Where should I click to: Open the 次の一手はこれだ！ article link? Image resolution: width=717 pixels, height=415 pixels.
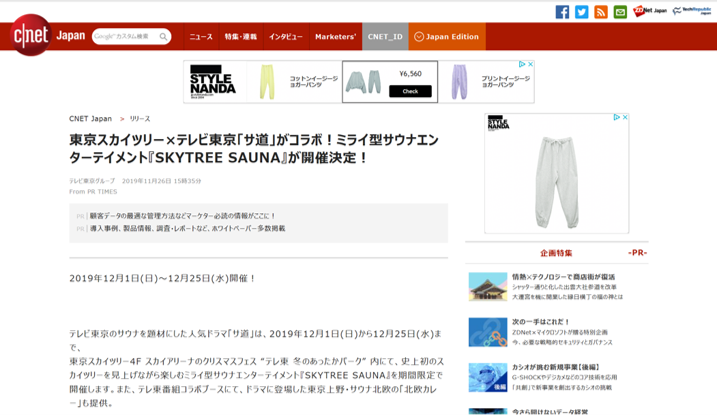click(540, 322)
